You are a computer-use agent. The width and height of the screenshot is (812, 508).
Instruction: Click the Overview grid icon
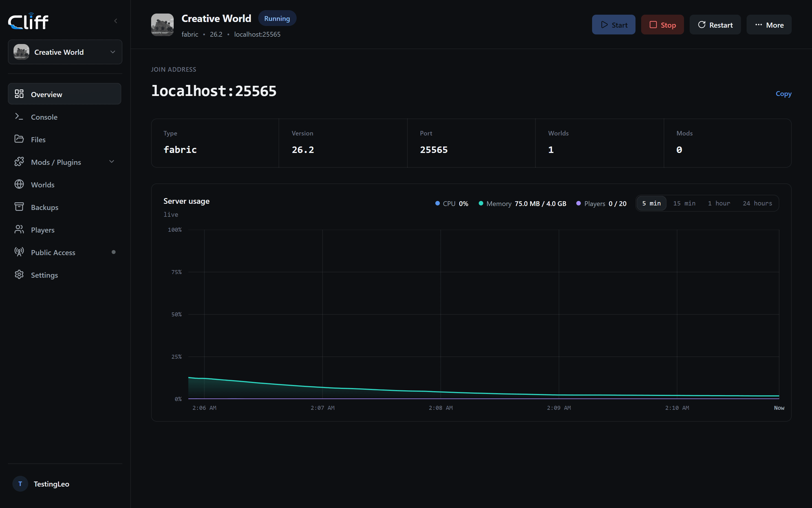click(19, 94)
